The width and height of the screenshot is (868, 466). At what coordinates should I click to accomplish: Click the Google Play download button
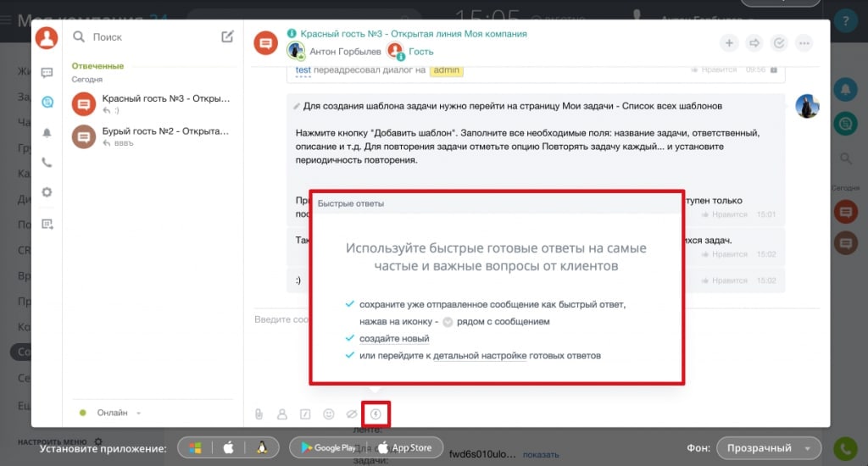[x=326, y=448]
